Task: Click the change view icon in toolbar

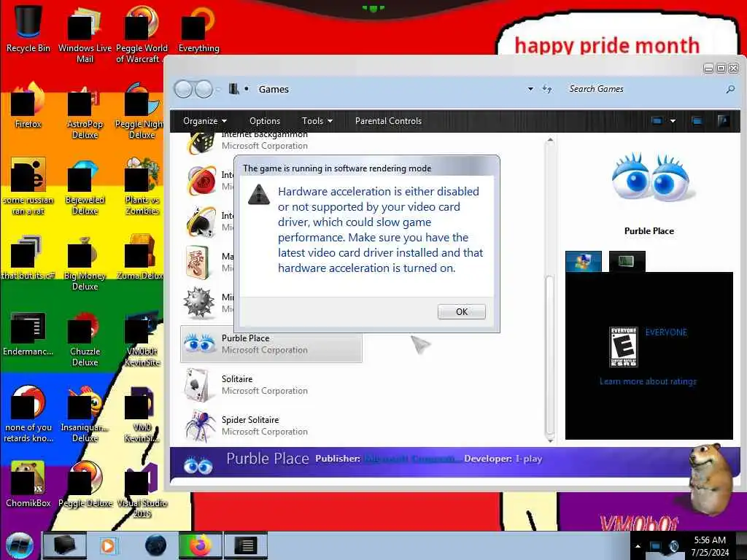Action: tap(657, 121)
